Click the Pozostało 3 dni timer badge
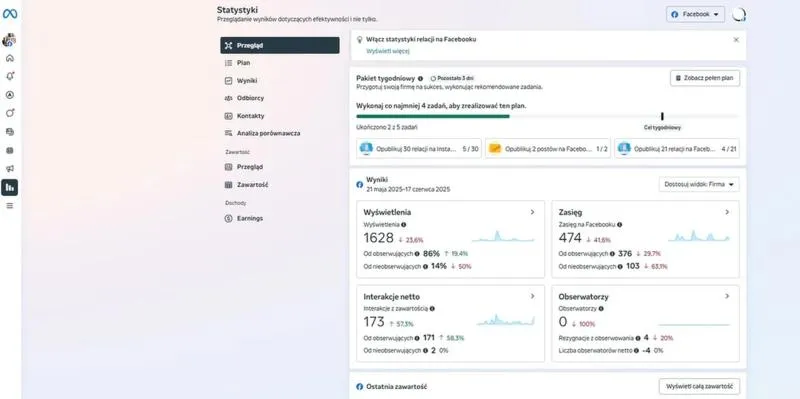Viewport: 800px width, 399px height. coord(452,79)
